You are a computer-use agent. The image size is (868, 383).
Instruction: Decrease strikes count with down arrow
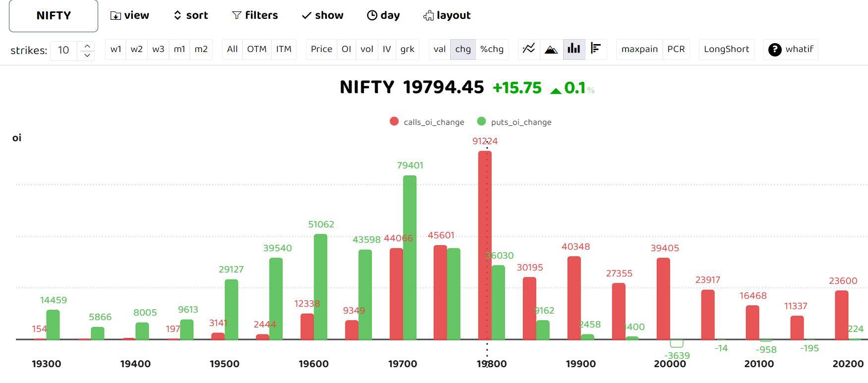87,55
